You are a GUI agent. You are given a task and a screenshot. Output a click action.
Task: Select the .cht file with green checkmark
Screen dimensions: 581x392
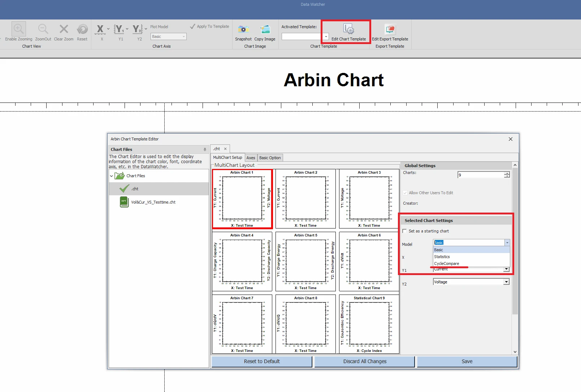pyautogui.click(x=159, y=189)
